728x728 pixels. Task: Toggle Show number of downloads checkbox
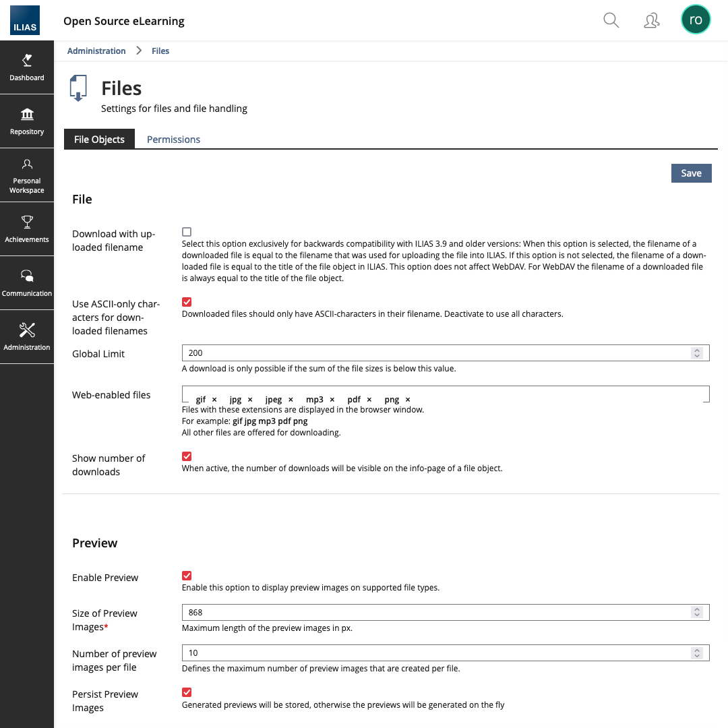click(x=187, y=456)
